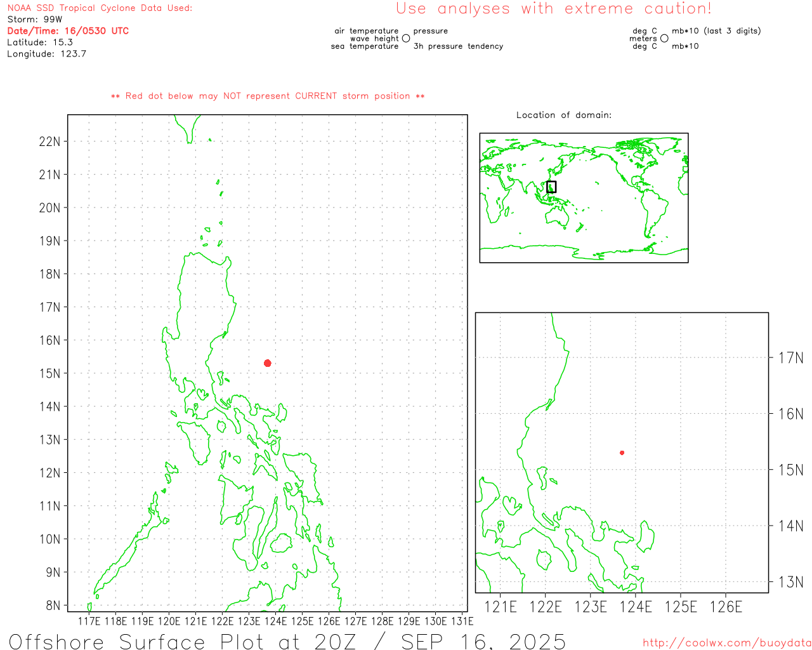The height and width of the screenshot is (650, 812).
Task: Click the station model legend circle near pressure
Action: pos(406,39)
